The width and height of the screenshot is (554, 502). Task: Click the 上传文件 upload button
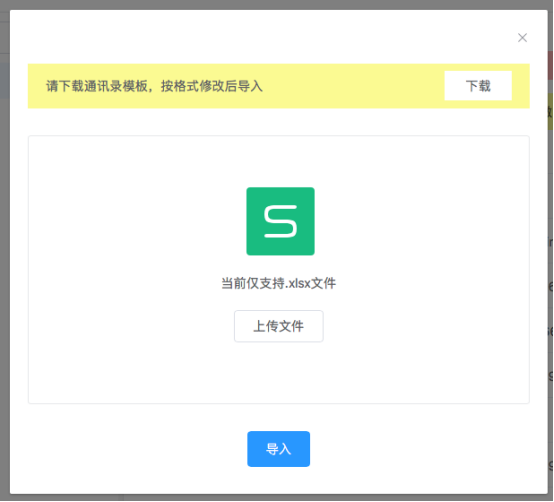[278, 326]
